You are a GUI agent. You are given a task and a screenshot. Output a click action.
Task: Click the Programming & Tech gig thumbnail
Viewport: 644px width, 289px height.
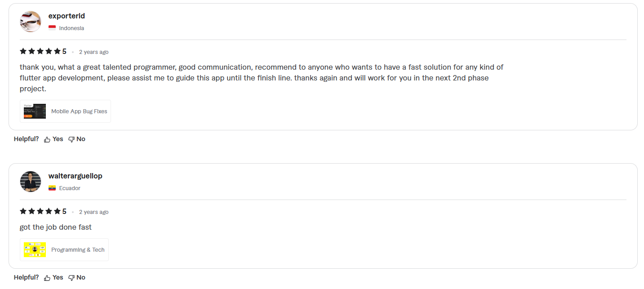(x=34, y=249)
